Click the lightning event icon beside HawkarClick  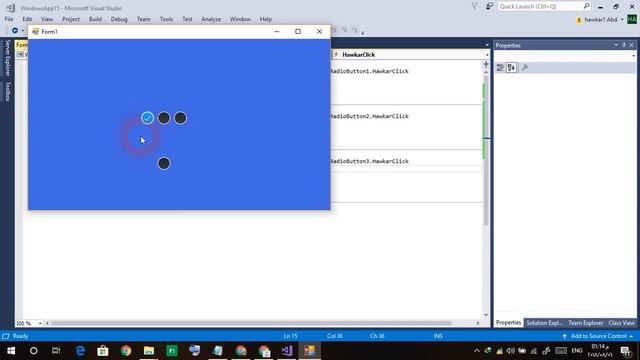coord(336,54)
